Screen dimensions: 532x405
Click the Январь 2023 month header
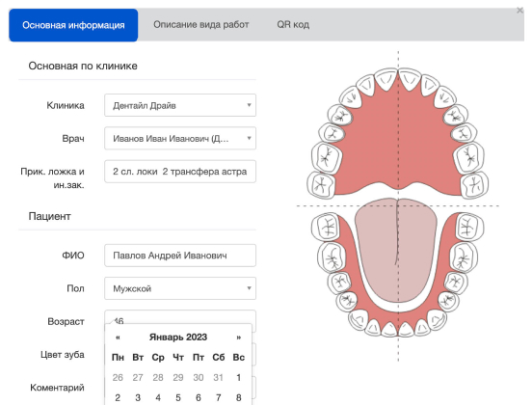(x=178, y=337)
